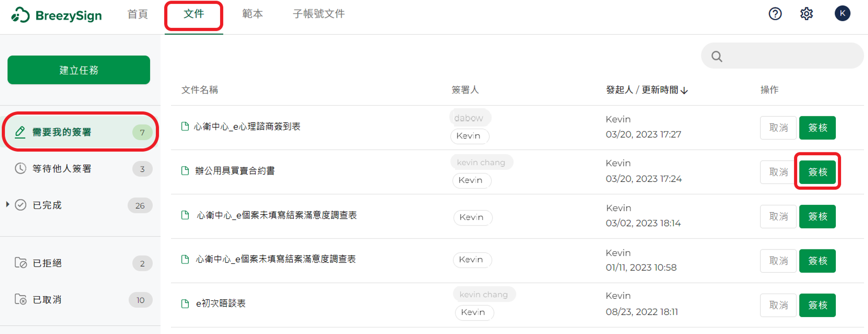The height and width of the screenshot is (334, 868).
Task: Click 取消 for 心衛中心_e心理諮商簽到表
Action: pyautogui.click(x=778, y=128)
